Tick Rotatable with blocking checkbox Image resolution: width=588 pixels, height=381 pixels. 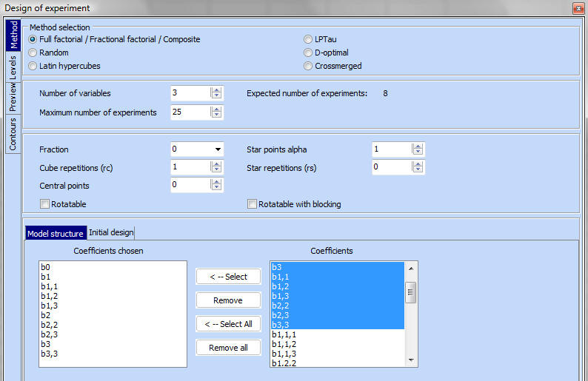coord(252,204)
